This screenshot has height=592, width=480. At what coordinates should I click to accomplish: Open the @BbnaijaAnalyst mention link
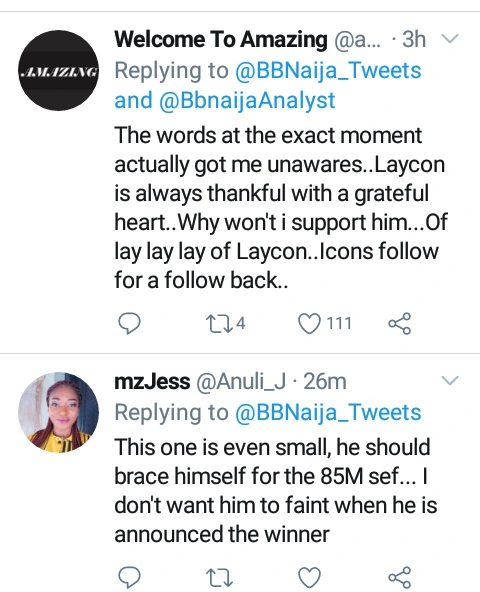pyautogui.click(x=247, y=100)
